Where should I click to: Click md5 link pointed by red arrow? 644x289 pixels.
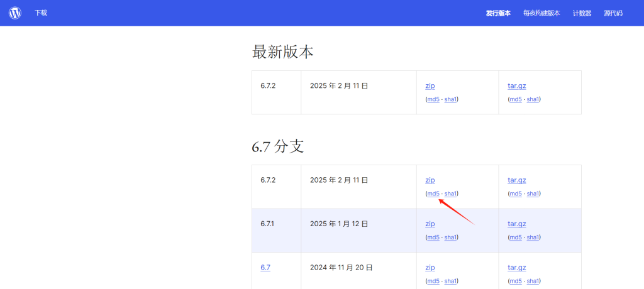(433, 194)
